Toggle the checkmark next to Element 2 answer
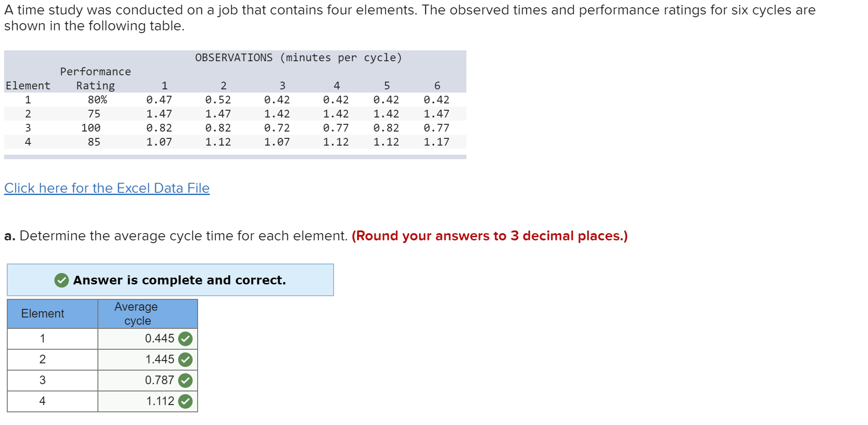Viewport: 868px width, 425px height. pyautogui.click(x=185, y=359)
